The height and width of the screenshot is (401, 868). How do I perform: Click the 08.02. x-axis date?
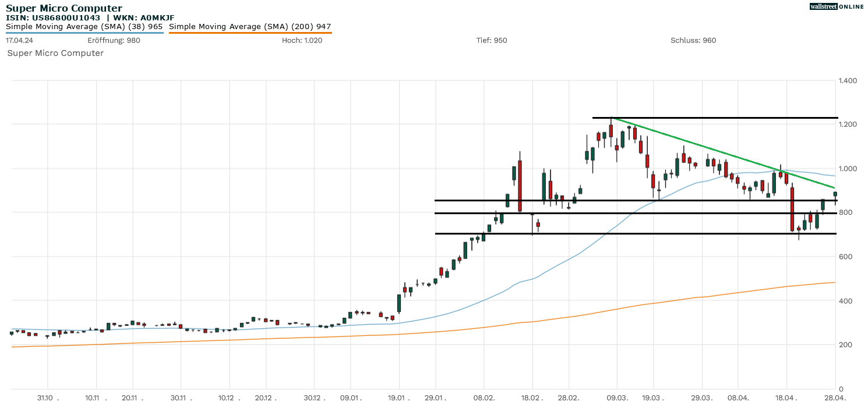click(484, 398)
